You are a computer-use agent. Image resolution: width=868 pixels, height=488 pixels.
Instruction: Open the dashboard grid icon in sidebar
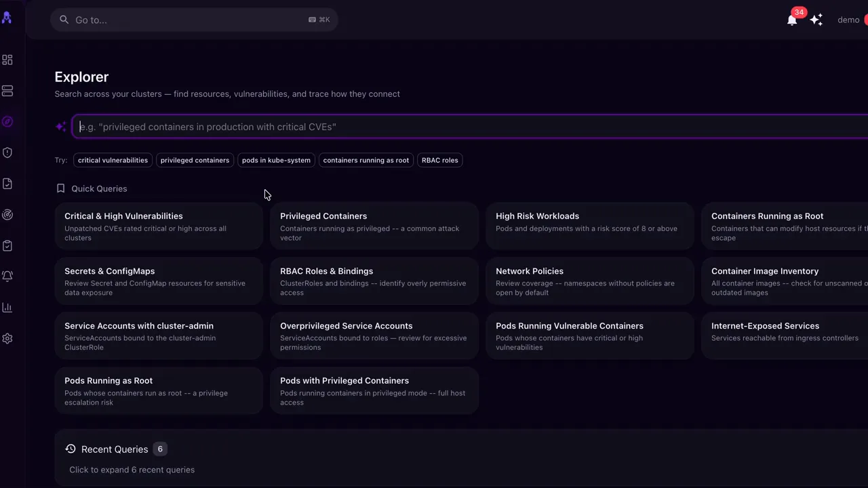point(7,60)
